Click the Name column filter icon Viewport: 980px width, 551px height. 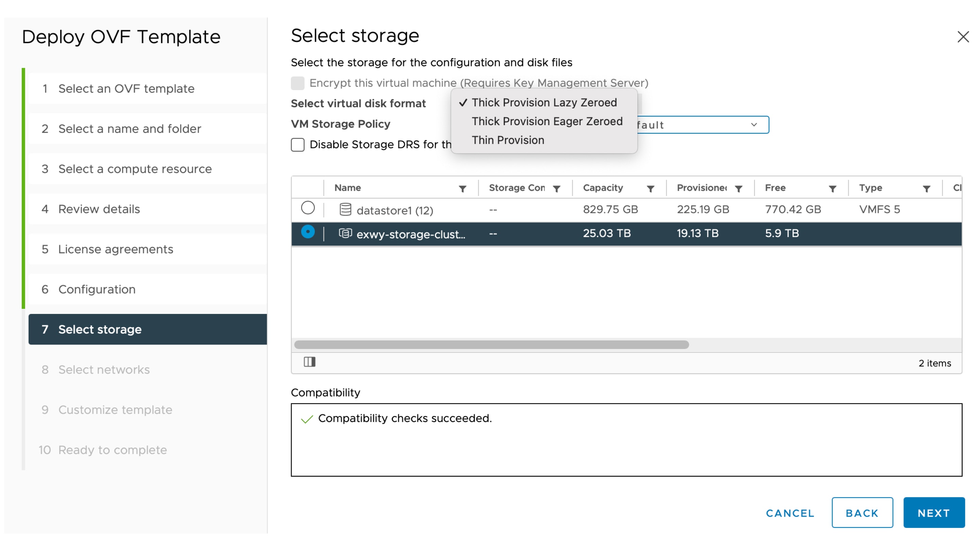click(462, 189)
